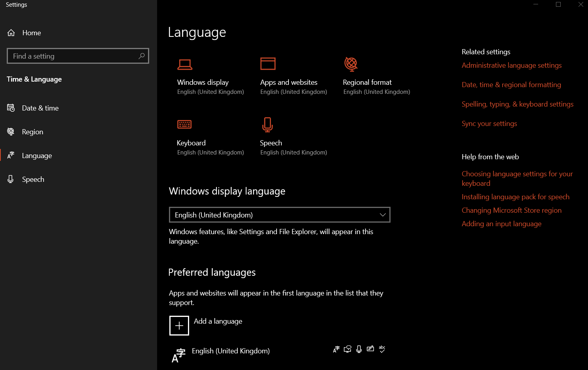Image resolution: width=588 pixels, height=370 pixels.
Task: Expand the display language chevron arrow
Action: point(382,215)
